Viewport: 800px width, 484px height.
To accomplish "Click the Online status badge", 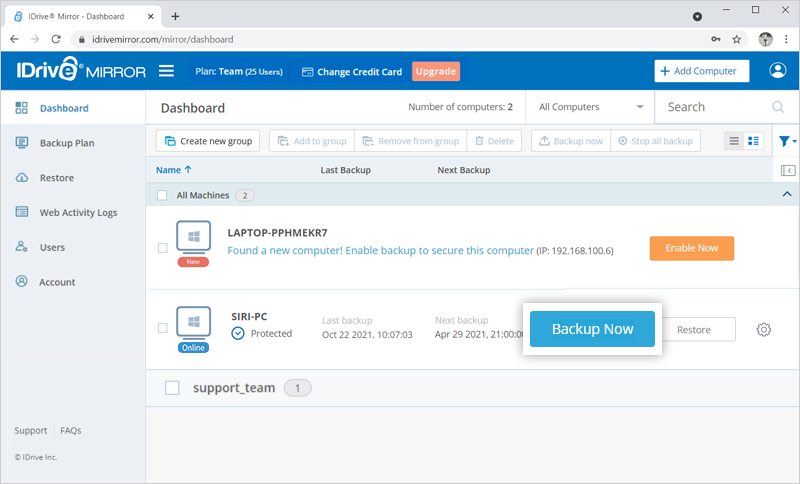I will click(193, 348).
